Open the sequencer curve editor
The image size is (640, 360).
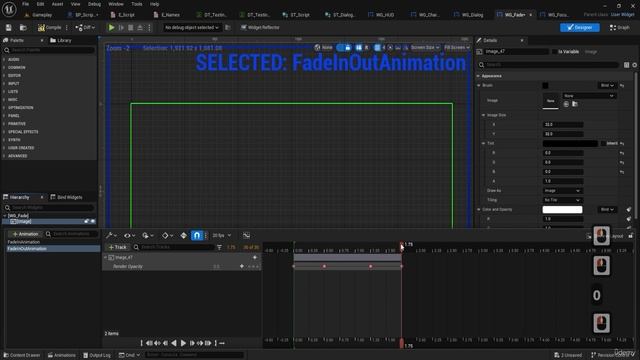click(247, 236)
